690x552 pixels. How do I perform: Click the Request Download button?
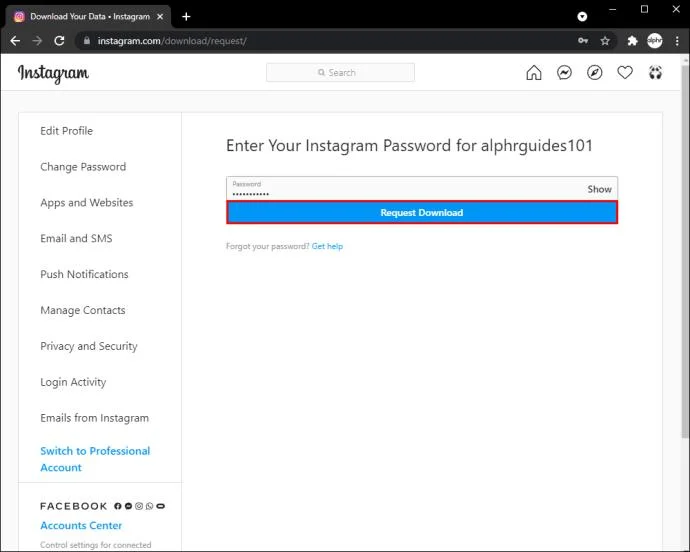[421, 213]
